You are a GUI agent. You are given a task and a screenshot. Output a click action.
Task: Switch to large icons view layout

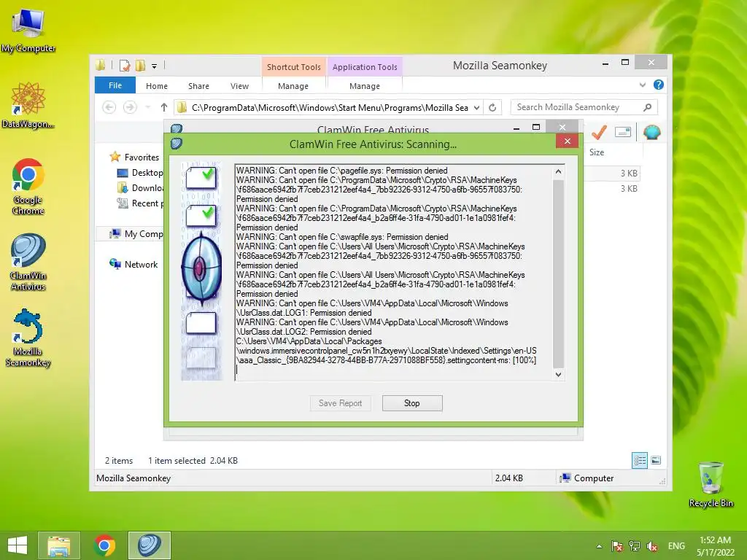[656, 460]
